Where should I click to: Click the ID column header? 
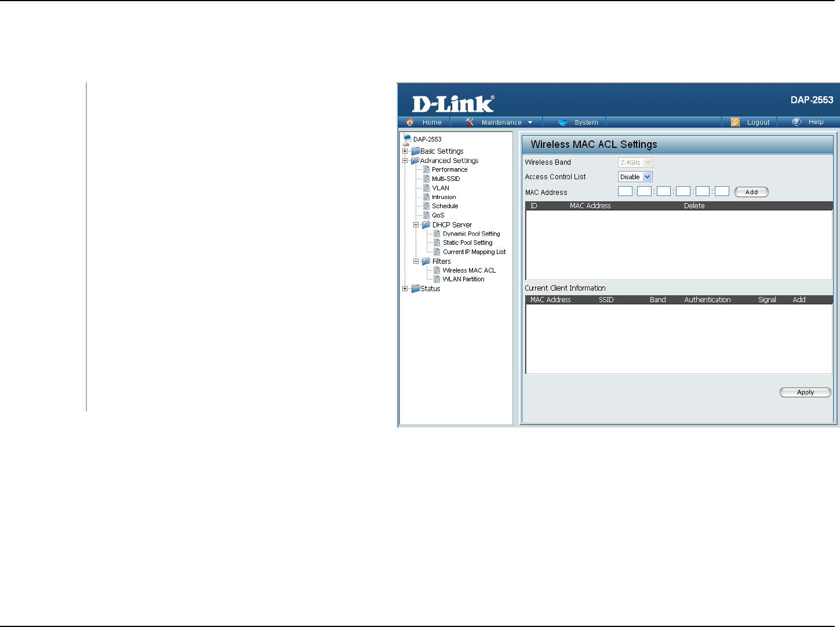[x=534, y=206]
